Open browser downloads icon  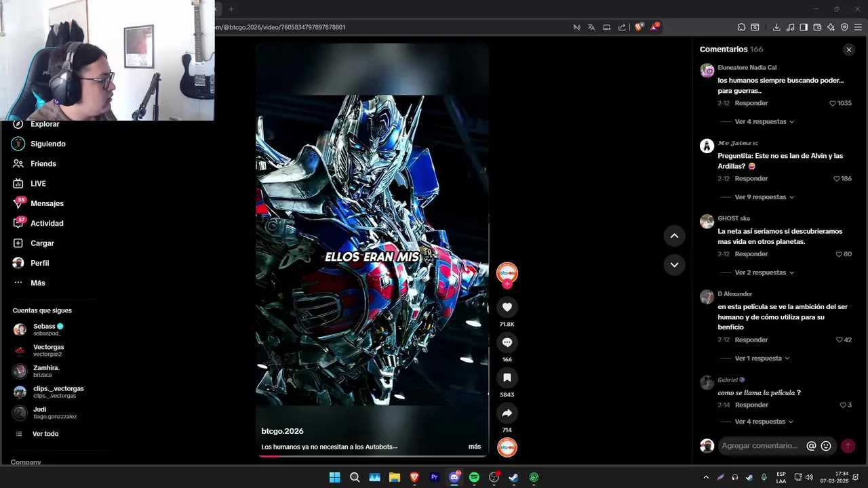point(776,27)
